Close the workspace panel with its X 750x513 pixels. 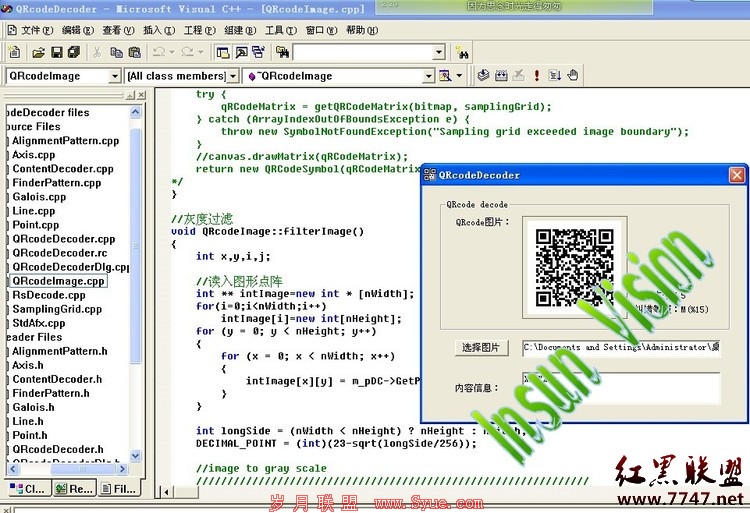click(x=142, y=96)
